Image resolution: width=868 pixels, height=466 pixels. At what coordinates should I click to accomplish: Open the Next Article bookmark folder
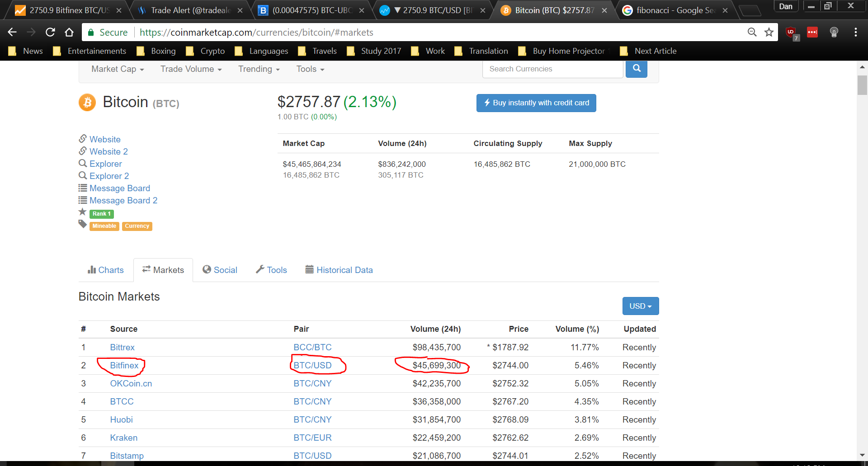click(x=648, y=51)
